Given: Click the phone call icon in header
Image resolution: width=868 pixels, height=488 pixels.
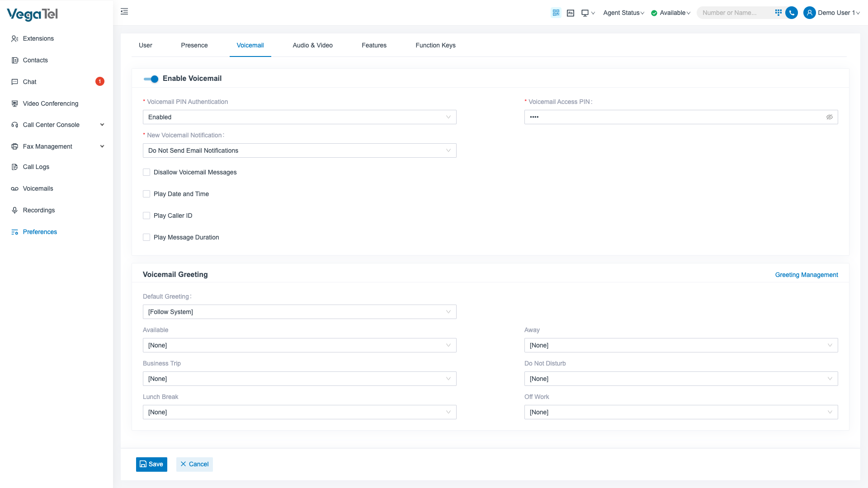Looking at the screenshot, I should [x=792, y=13].
